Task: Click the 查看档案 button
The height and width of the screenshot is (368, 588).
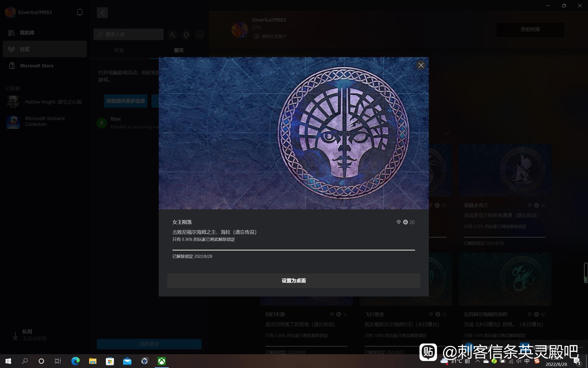Action: [x=530, y=29]
